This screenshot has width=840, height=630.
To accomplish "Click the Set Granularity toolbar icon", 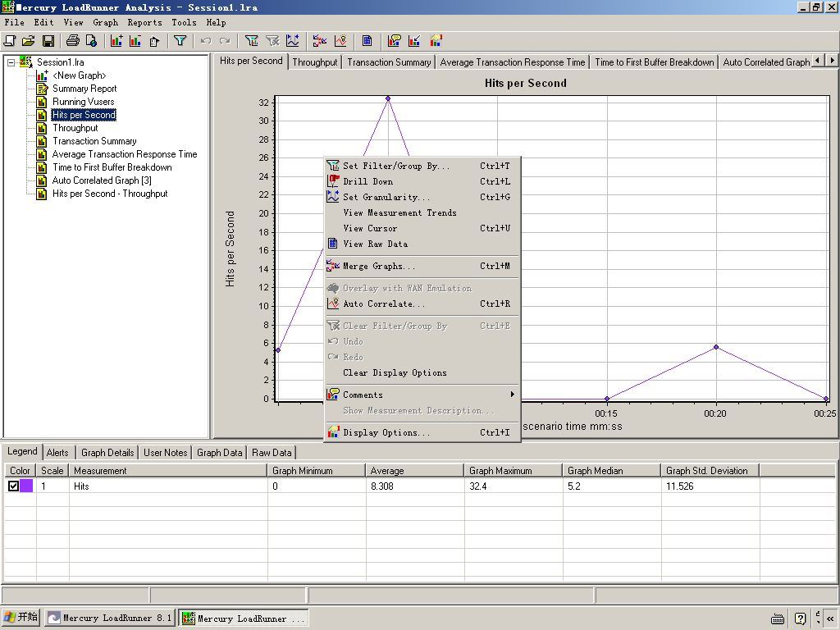I will coord(293,41).
